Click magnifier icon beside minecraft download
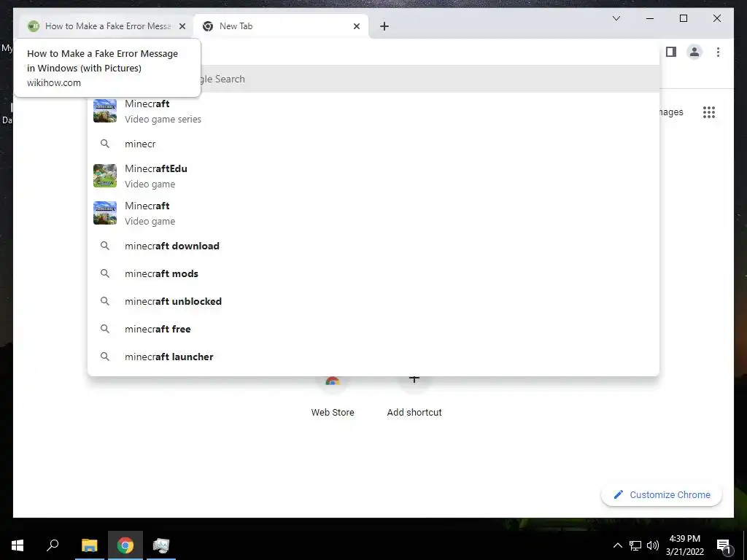Screen dimensions: 747x560 click(105, 246)
